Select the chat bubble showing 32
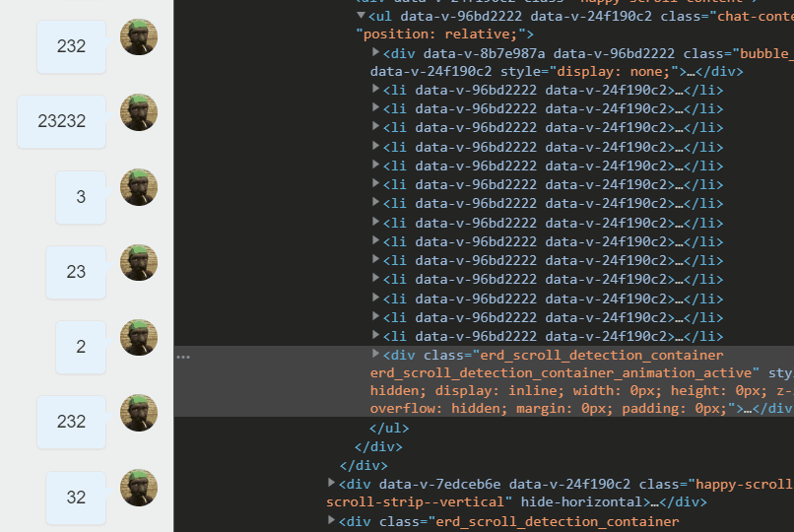794x532 pixels. (x=76, y=498)
